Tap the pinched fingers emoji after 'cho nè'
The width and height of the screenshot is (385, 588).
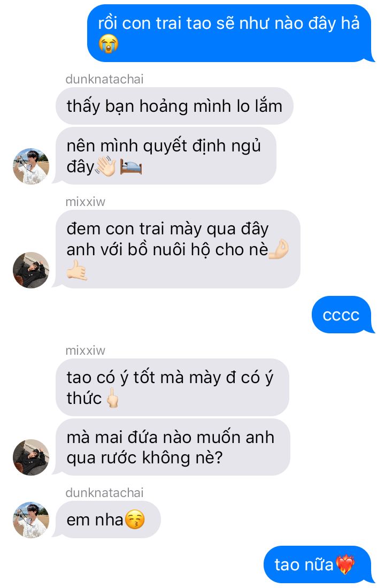tap(279, 249)
